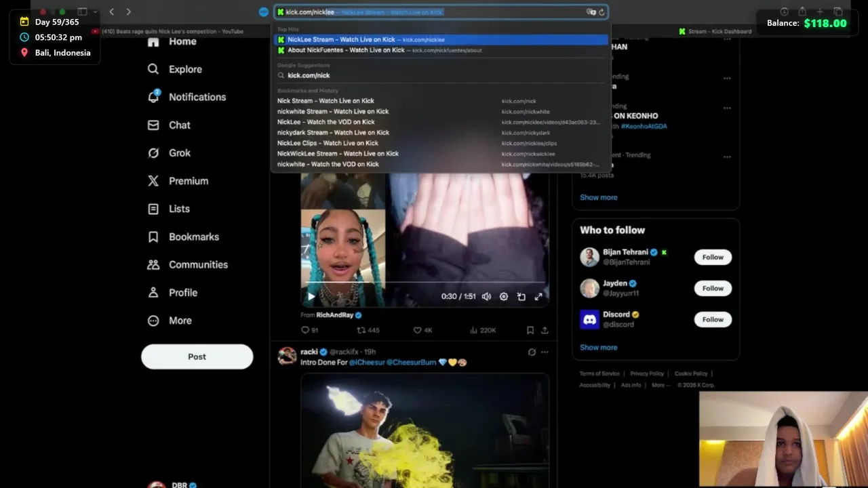Click the video picture-in-picture icon
The width and height of the screenshot is (868, 488).
[x=521, y=296]
